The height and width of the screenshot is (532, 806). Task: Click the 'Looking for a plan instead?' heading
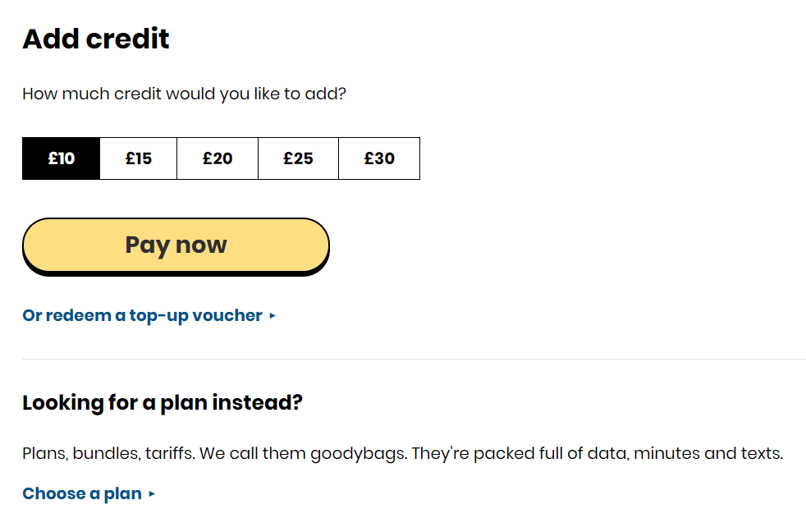coord(163,402)
